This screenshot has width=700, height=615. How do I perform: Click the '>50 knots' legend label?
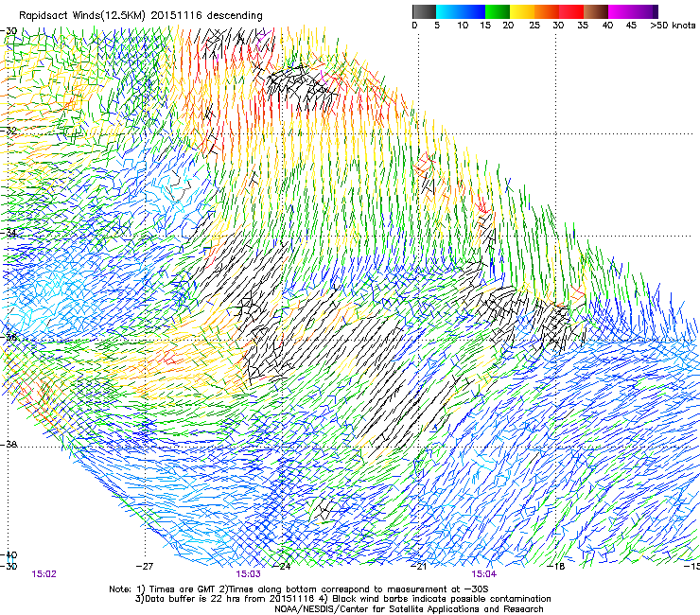pyautogui.click(x=673, y=25)
